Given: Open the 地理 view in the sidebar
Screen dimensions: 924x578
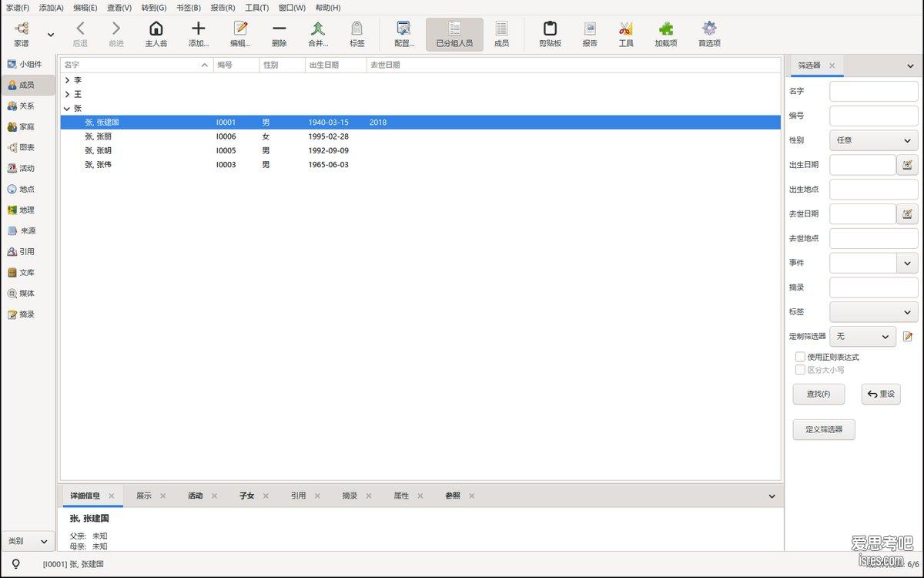Looking at the screenshot, I should click(x=28, y=210).
